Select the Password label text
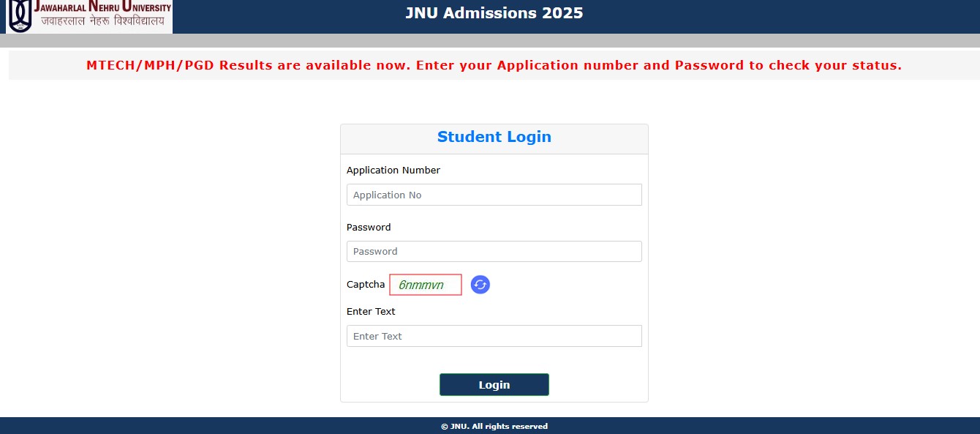980x434 pixels. tap(369, 227)
